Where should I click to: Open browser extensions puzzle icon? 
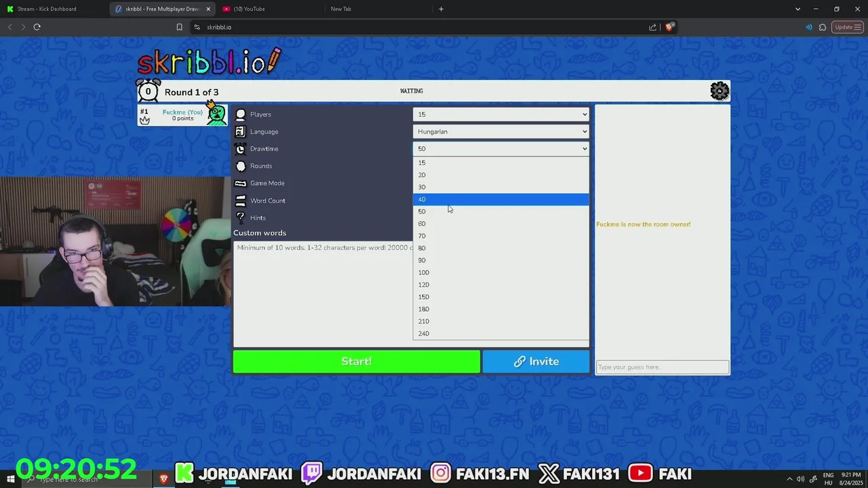coord(823,27)
